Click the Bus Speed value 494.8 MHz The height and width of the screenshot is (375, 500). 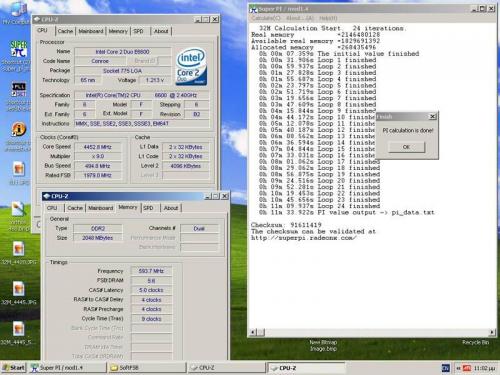98,166
